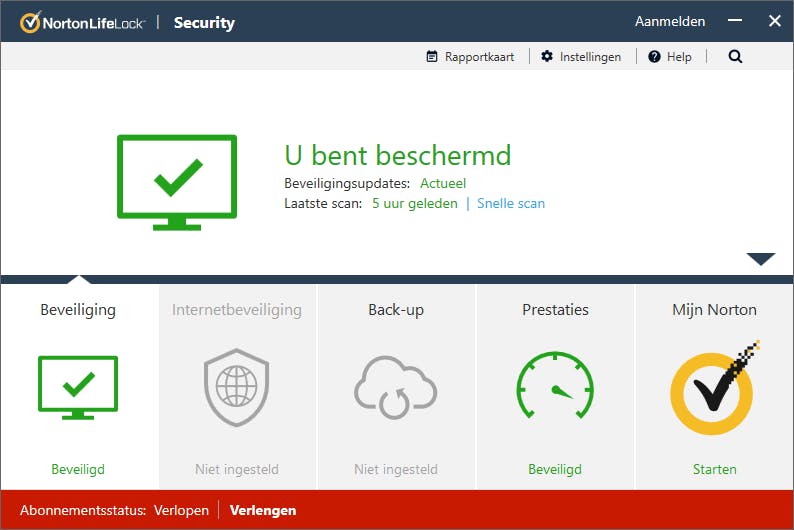Screen dimensions: 794x530
Task: Switch to the Back-up tab label
Action: click(x=396, y=310)
